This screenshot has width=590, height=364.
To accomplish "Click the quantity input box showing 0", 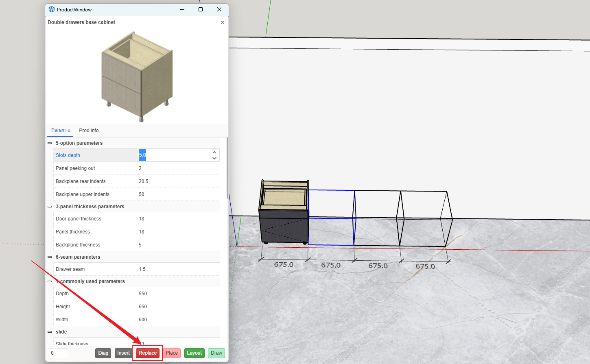I will (x=58, y=353).
